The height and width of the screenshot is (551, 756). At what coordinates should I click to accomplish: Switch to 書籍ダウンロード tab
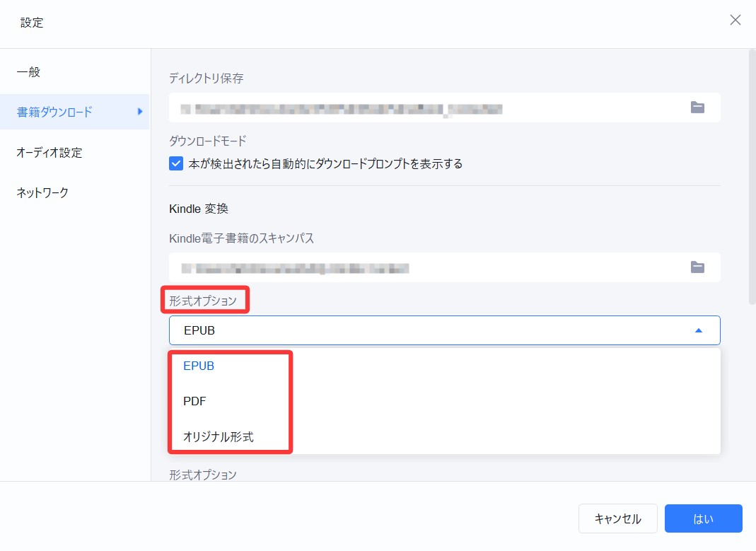(x=55, y=112)
